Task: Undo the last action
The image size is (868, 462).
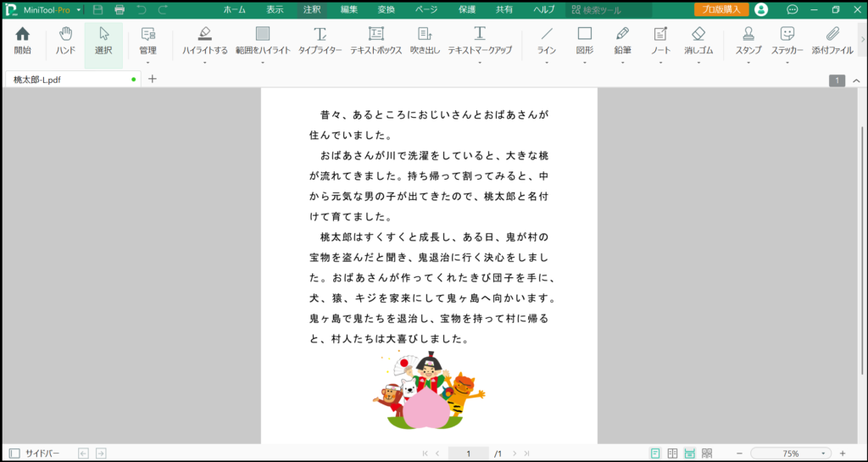Action: tap(142, 9)
